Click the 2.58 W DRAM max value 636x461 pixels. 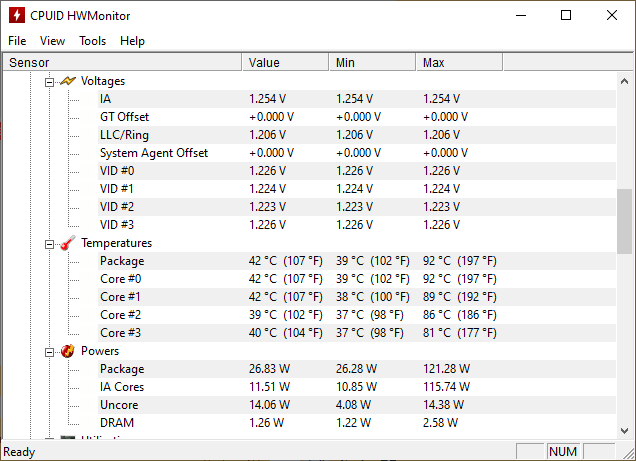click(x=440, y=422)
